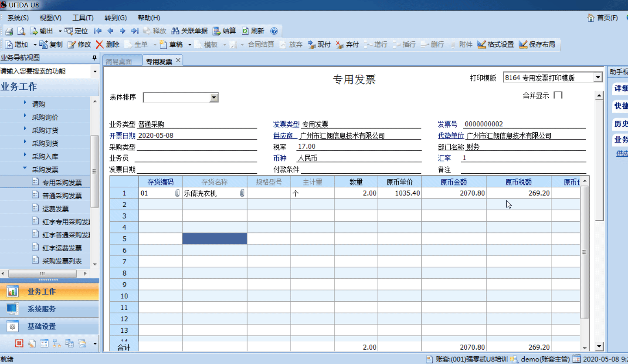Click the 增加 add button
Screen dimensions: 628x364
coord(17,44)
